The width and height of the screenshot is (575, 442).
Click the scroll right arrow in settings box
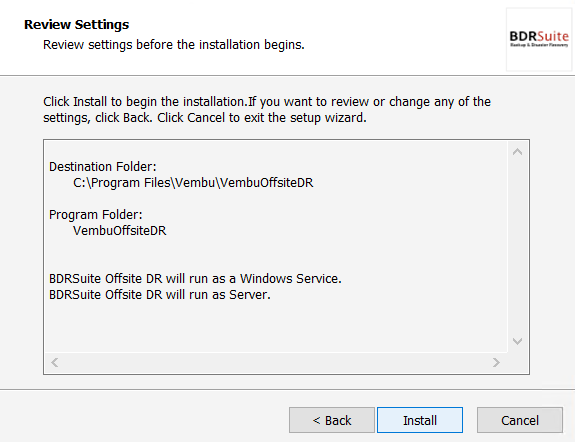[496, 362]
